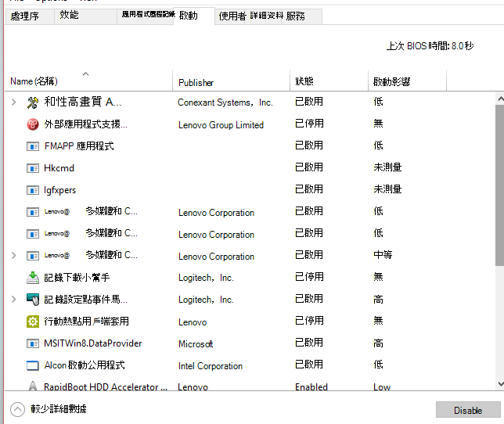Click 中等 startup impact value
The height and width of the screenshot is (424, 504).
pos(383,255)
